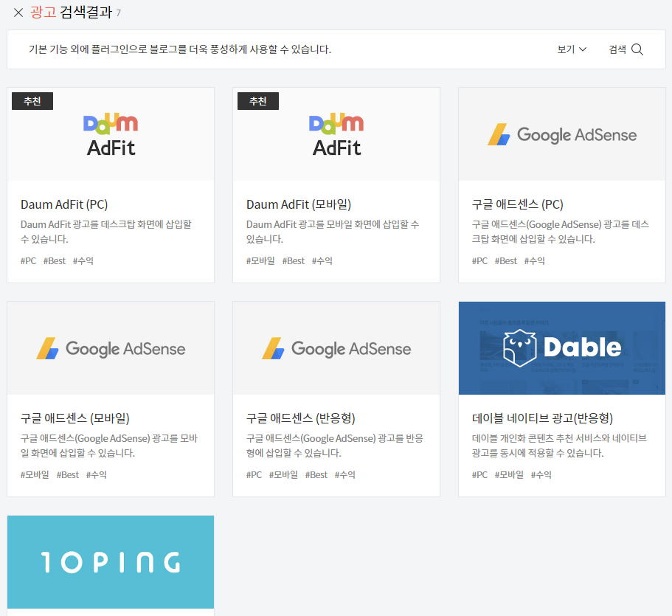672x616 pixels.
Task: Click #Best tag on 구글 애드센스 (PC)
Action: click(x=506, y=260)
